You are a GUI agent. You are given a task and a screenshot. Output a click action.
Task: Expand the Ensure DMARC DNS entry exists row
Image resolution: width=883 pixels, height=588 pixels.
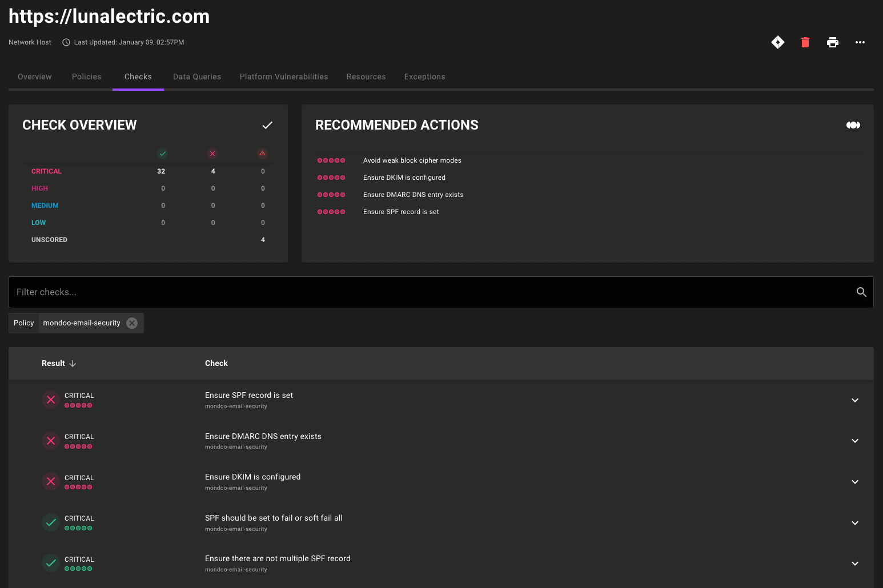tap(854, 441)
